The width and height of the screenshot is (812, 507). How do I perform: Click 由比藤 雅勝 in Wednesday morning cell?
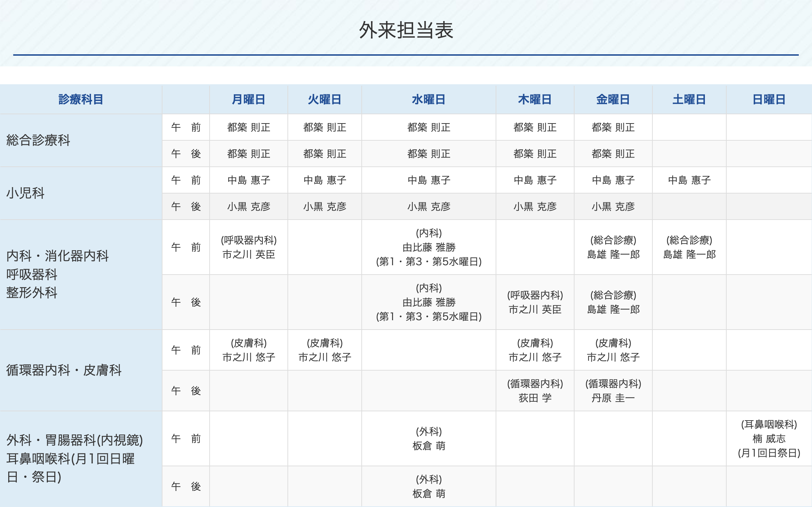pyautogui.click(x=428, y=247)
